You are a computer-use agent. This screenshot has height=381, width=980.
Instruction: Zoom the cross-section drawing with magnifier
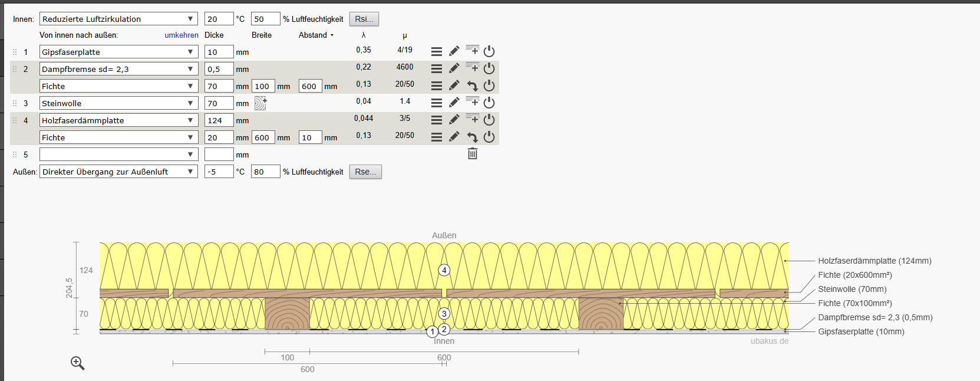pyautogui.click(x=78, y=363)
